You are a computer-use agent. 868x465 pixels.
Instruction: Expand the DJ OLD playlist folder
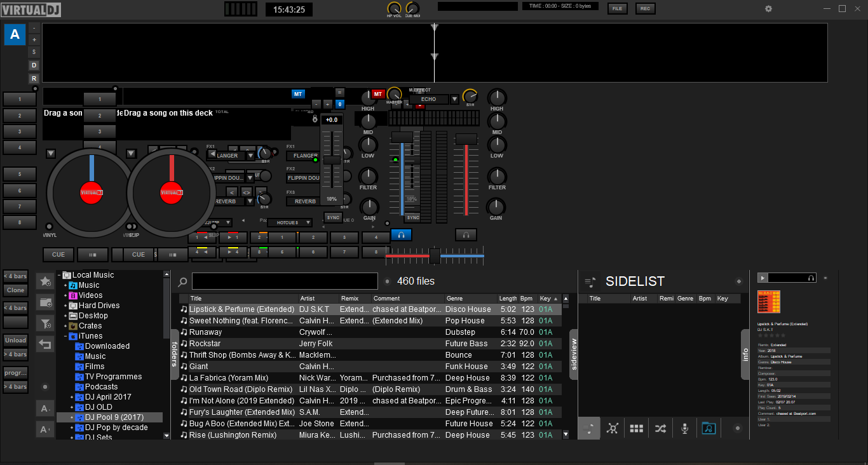click(72, 407)
